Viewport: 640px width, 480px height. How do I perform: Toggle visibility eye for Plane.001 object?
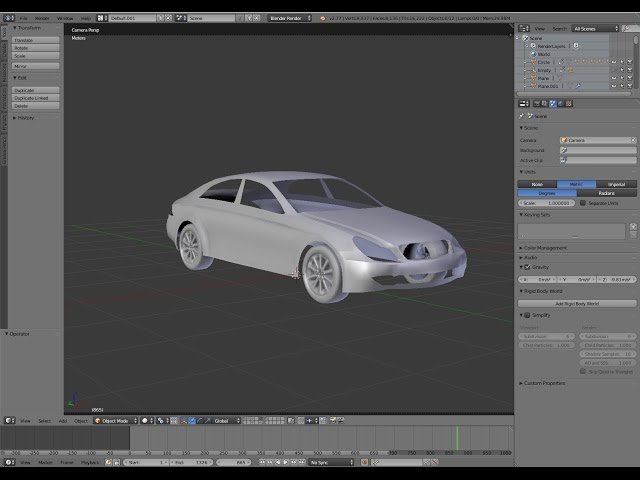[614, 86]
